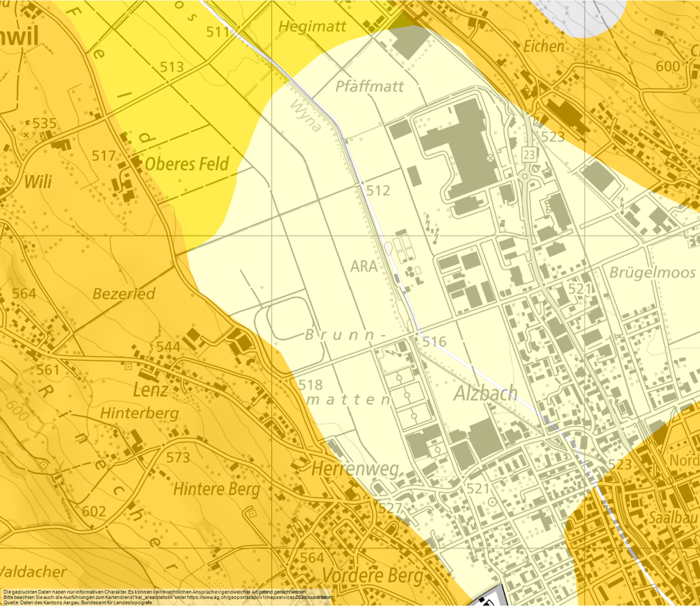Click the Alzbach place name
Screen dimensions: 700x606
486,393
